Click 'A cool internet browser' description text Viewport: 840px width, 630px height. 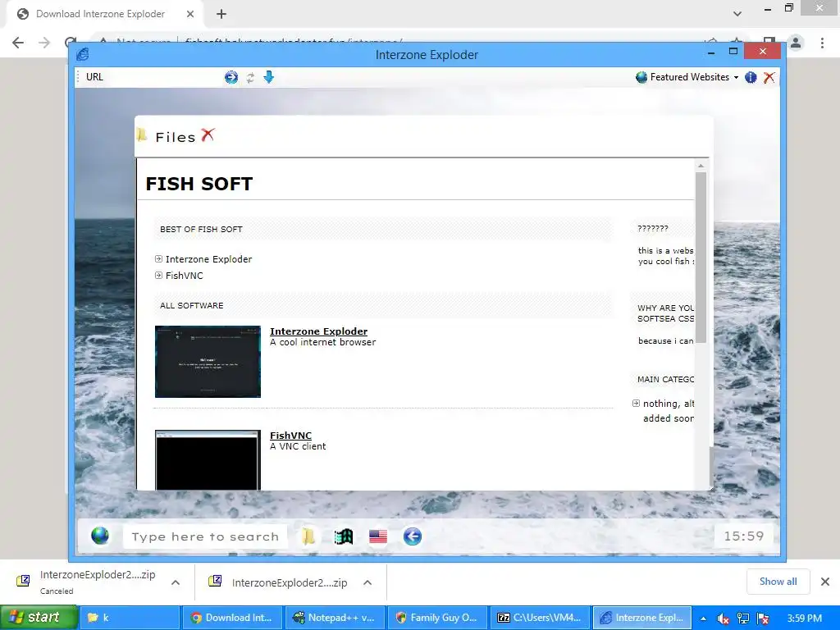(322, 342)
